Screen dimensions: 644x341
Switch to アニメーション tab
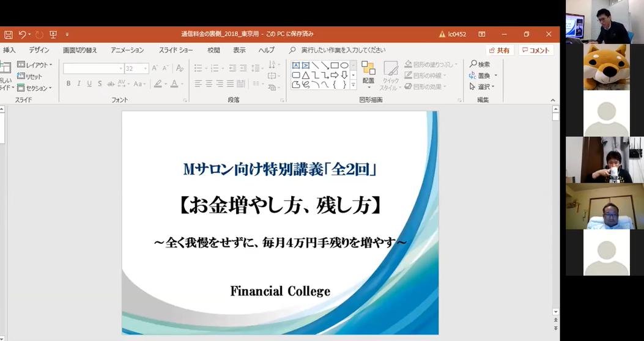[127, 50]
